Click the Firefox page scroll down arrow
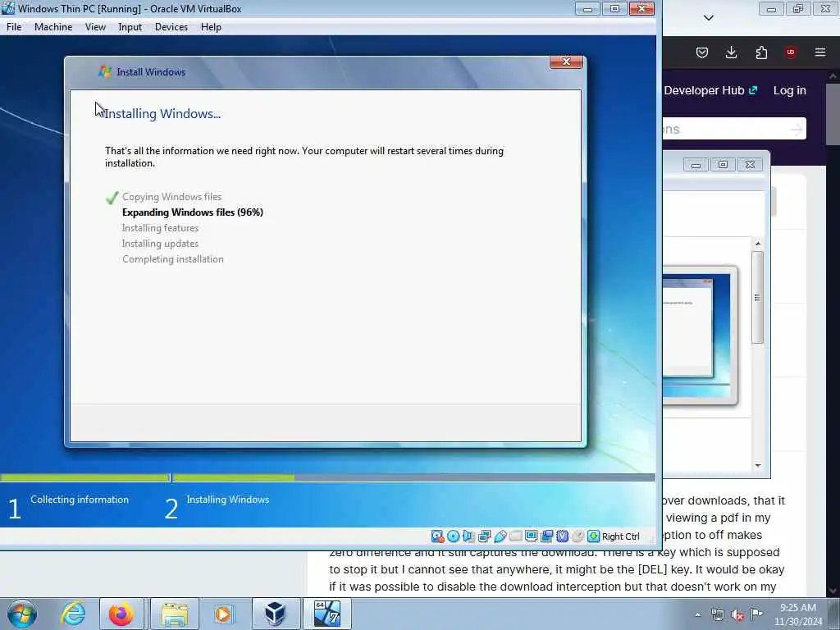 [x=833, y=591]
